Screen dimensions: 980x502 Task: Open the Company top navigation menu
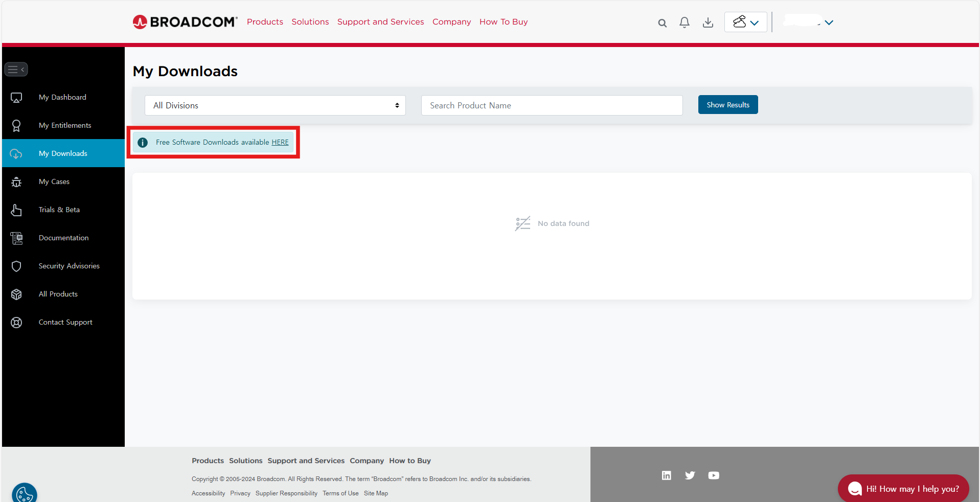tap(451, 21)
